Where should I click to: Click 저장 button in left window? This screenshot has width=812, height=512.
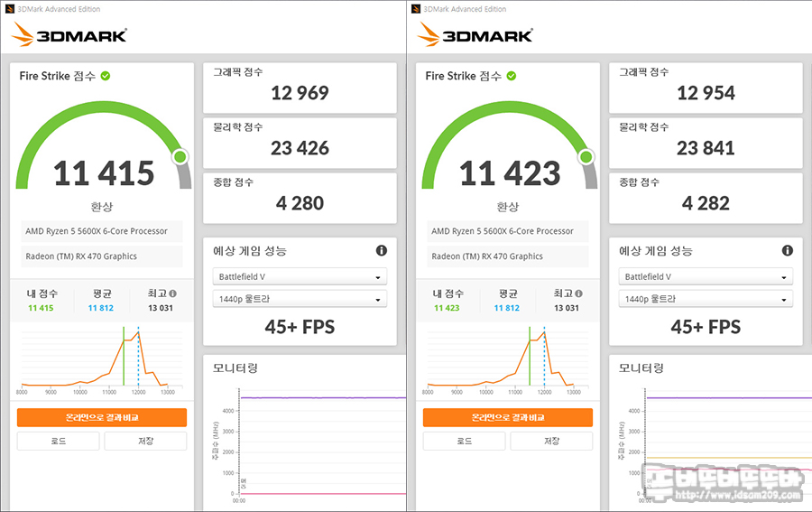[145, 441]
